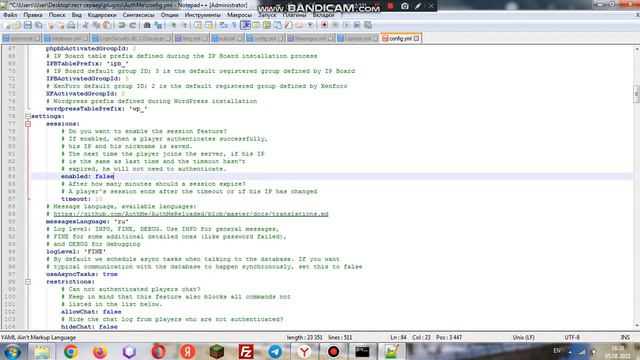The height and width of the screenshot is (360, 640).
Task: Toggle word wrap toolbar icon
Action: tap(223, 25)
